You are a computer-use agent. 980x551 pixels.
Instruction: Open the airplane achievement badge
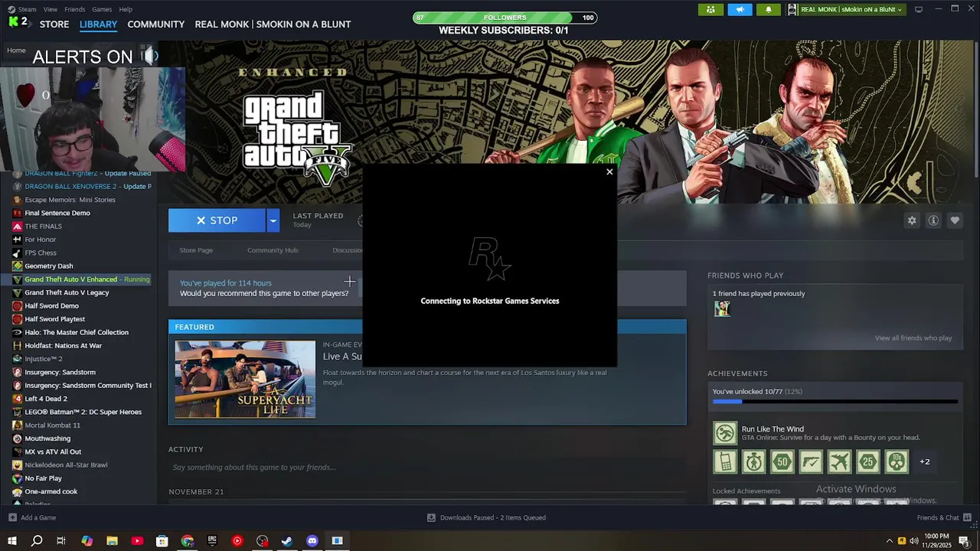click(x=839, y=461)
